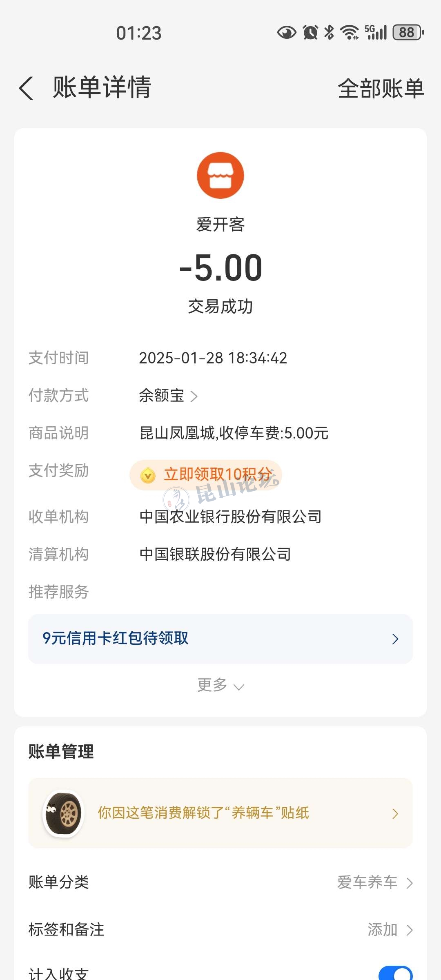
Task: Open 全部账单 in the header
Action: coord(381,88)
